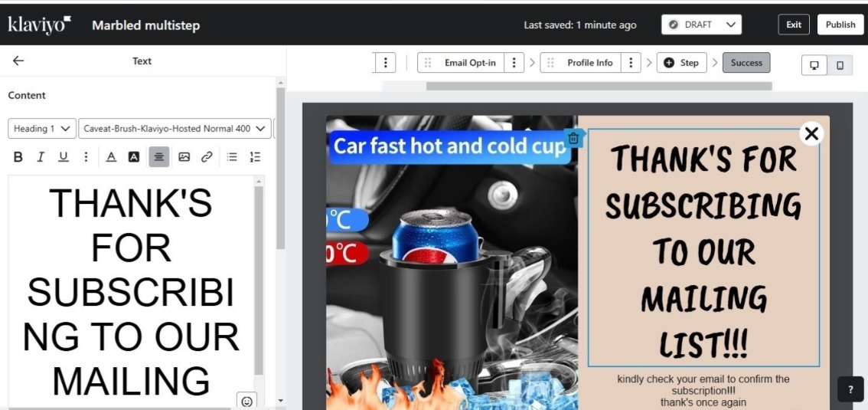Open the Caveat-Brush font dropdown
The height and width of the screenshot is (410, 868).
176,129
